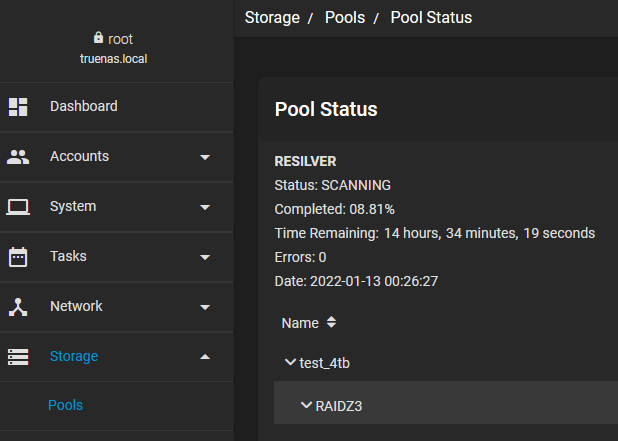This screenshot has width=618, height=441.
Task: Expand the Tasks menu arrow
Action: [205, 257]
